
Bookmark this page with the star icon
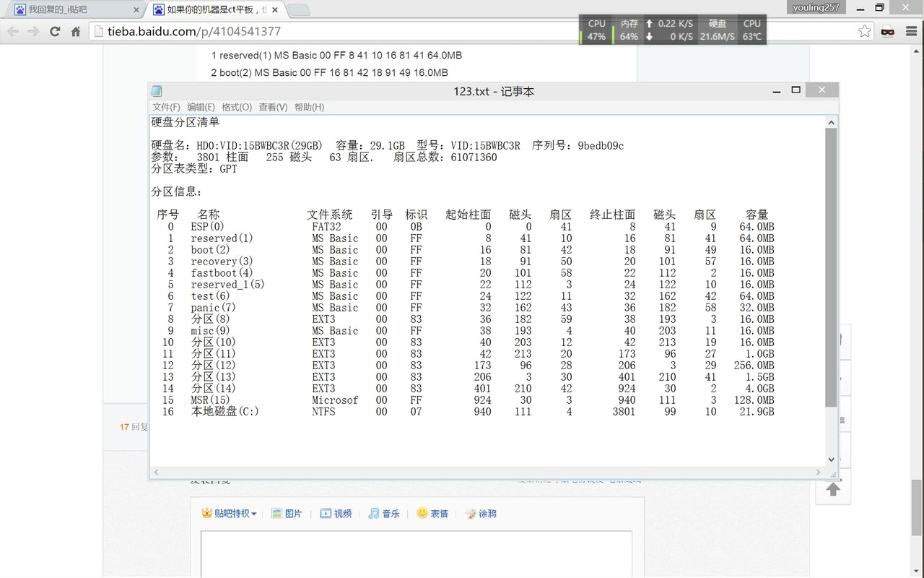(865, 31)
